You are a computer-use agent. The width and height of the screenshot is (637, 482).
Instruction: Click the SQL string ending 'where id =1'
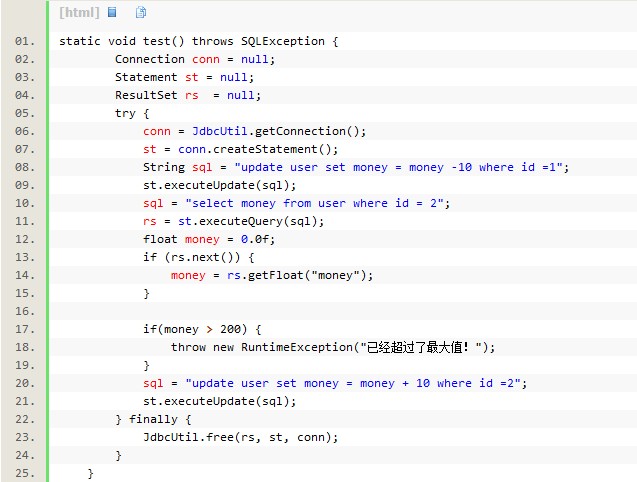[399, 167]
